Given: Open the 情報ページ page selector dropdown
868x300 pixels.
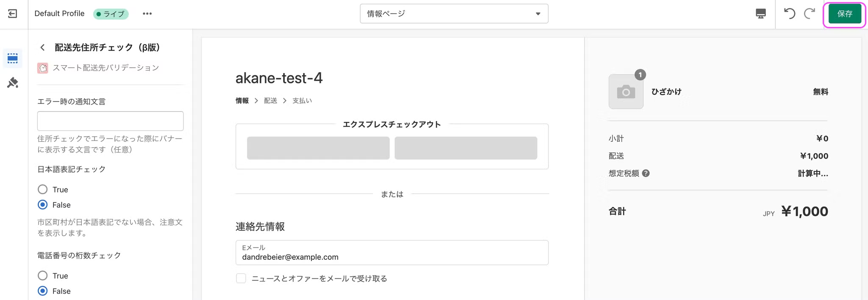Looking at the screenshot, I should coord(454,14).
